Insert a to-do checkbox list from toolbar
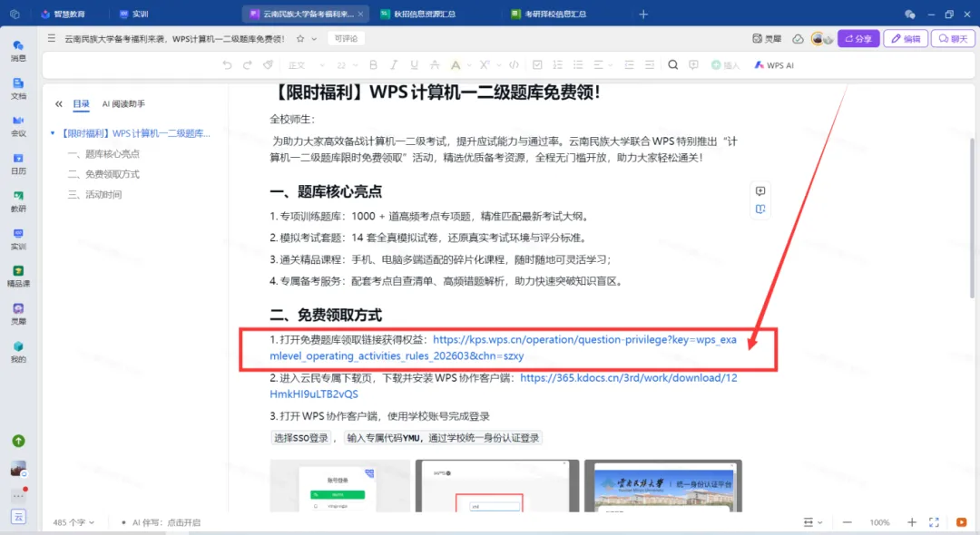 point(537,65)
